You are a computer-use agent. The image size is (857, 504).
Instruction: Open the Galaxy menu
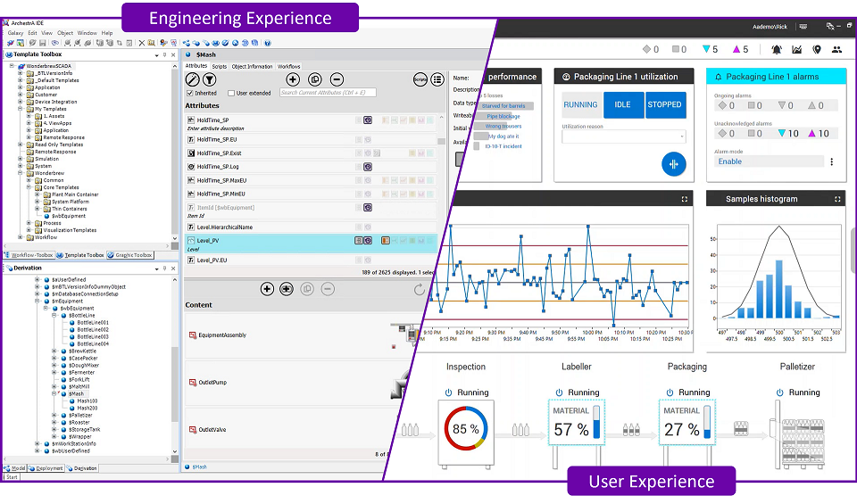coord(15,33)
